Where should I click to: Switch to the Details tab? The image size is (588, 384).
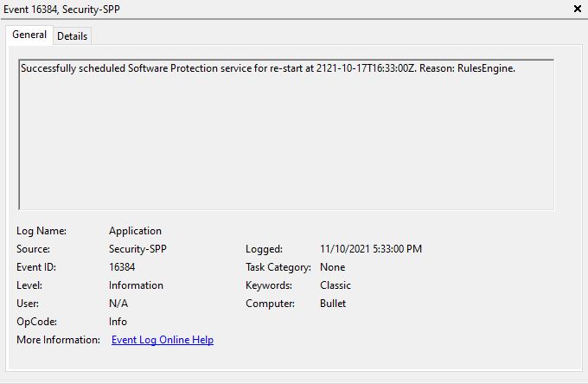tap(72, 36)
